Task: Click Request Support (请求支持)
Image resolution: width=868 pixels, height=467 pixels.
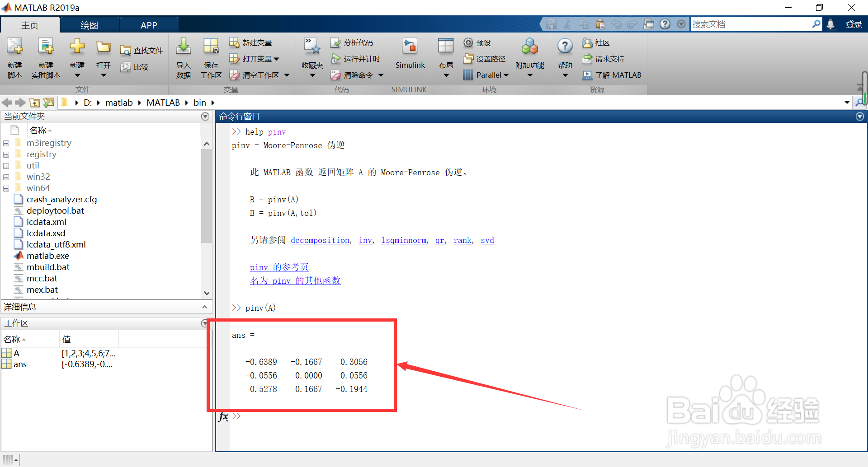Action: 603,59
